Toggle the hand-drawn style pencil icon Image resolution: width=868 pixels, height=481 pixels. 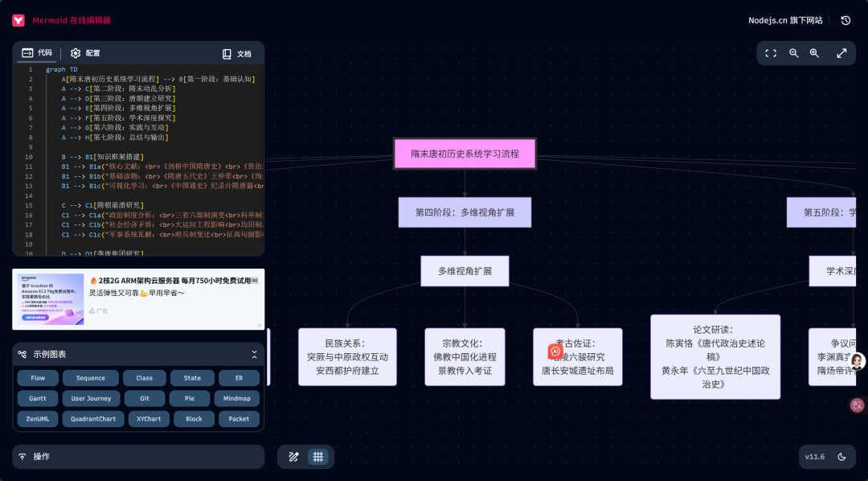(294, 457)
